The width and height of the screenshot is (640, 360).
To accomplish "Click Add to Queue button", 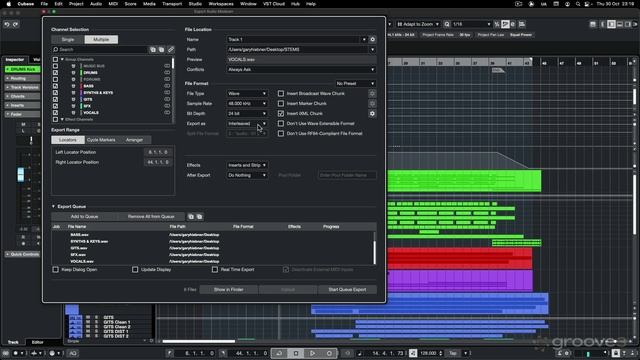I will click(84, 217).
